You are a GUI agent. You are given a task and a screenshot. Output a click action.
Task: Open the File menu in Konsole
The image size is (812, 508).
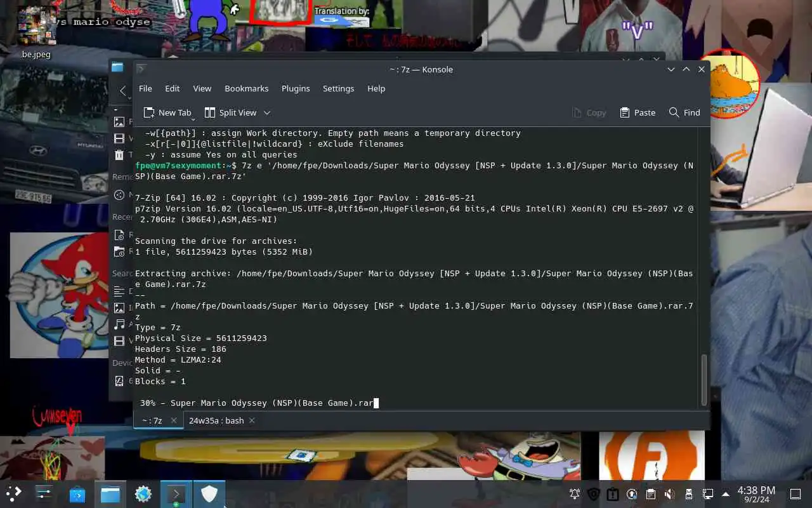145,88
